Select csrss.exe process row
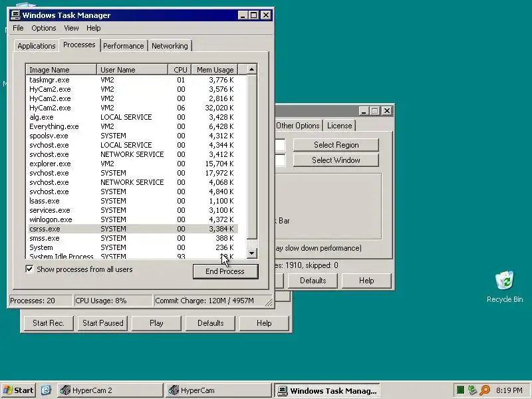This screenshot has height=399, width=532. [132, 229]
